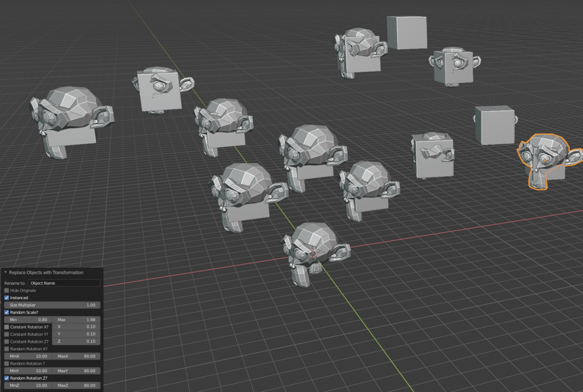Click the MinX 10.00 field
The height and width of the screenshot is (392, 583).
point(28,356)
